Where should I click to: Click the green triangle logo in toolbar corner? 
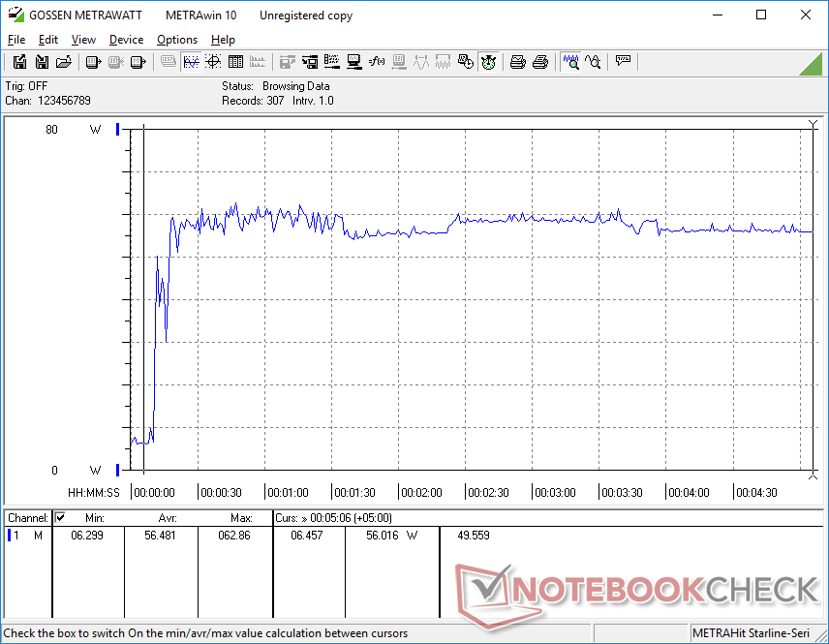coord(811,63)
